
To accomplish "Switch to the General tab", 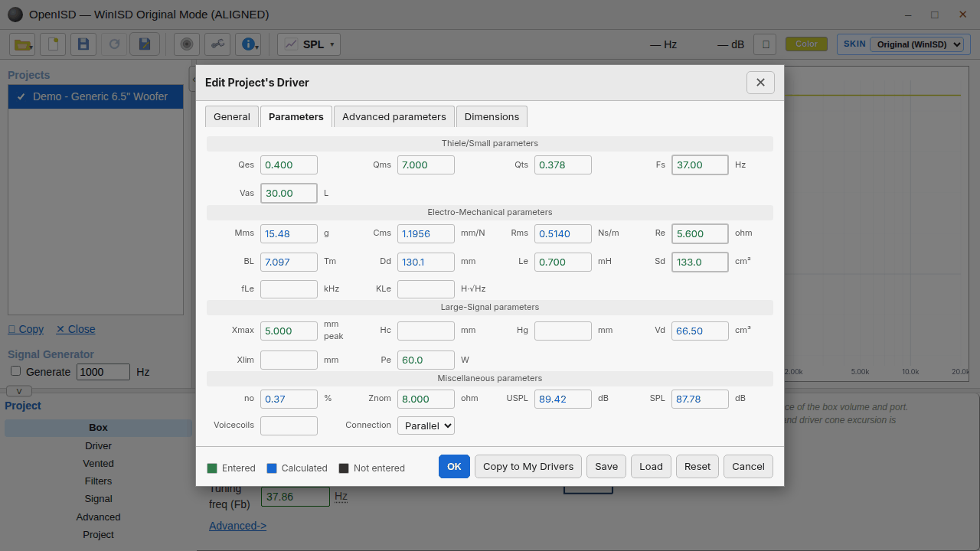I will 232,116.
